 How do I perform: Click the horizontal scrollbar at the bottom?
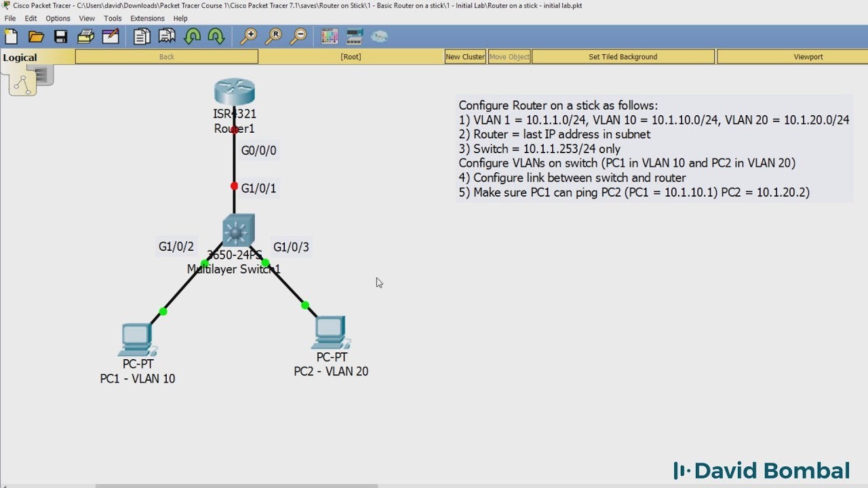(237, 485)
